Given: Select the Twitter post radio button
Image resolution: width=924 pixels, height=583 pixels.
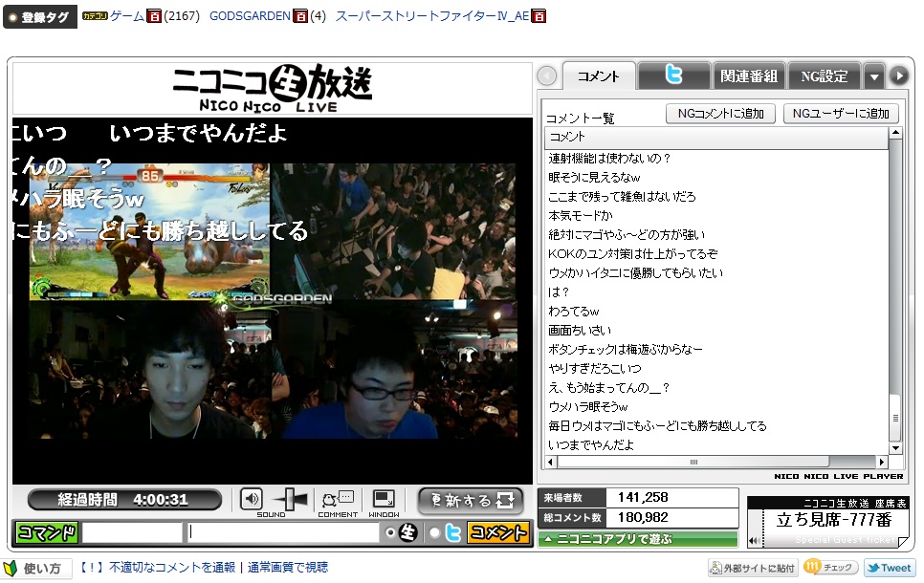Looking at the screenshot, I should 435,532.
